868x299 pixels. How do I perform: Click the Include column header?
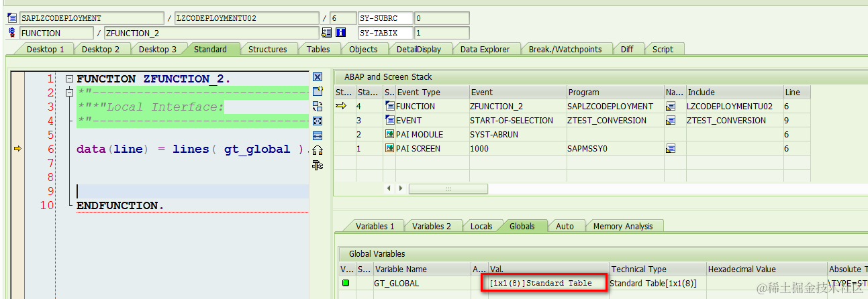point(734,92)
